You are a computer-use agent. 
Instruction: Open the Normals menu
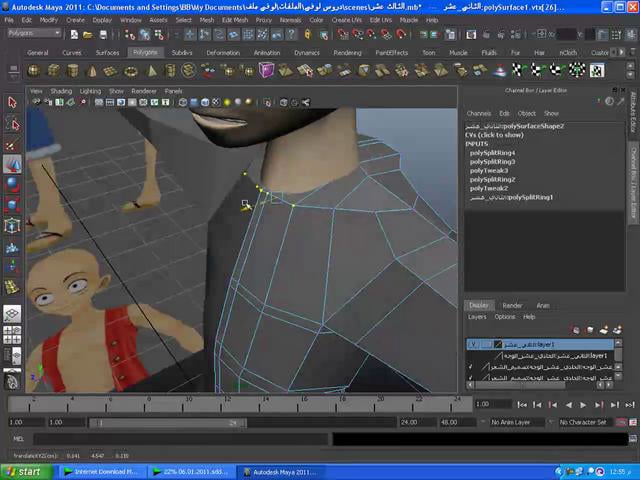291,20
